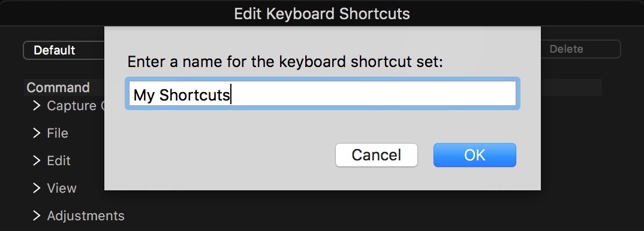Expand the Edit category chevron

point(37,160)
